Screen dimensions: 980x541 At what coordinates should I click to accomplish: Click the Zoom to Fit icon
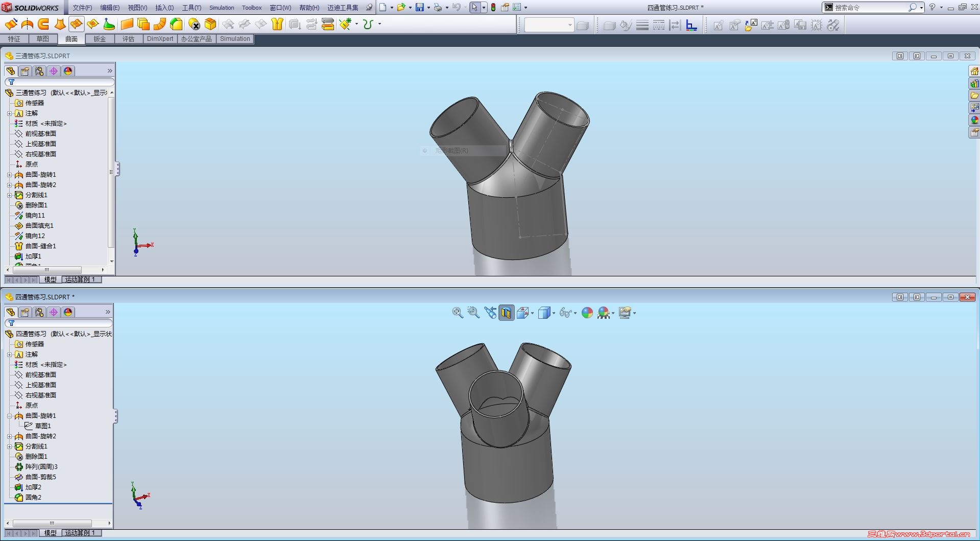[x=458, y=313]
